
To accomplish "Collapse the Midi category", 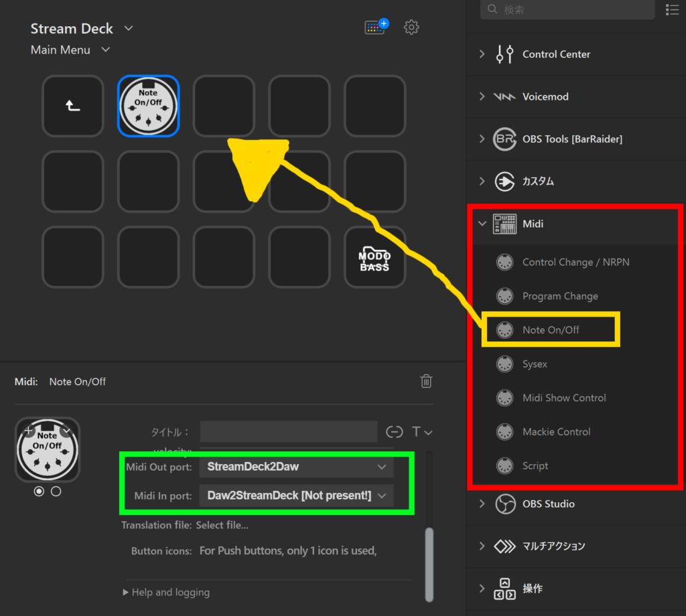I will 482,224.
